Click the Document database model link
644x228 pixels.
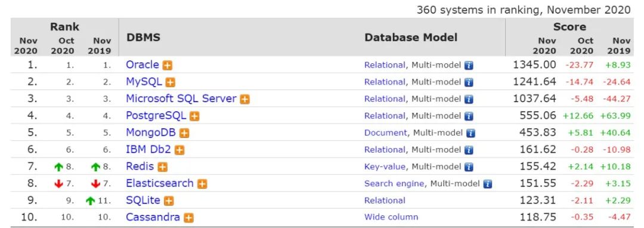click(386, 133)
